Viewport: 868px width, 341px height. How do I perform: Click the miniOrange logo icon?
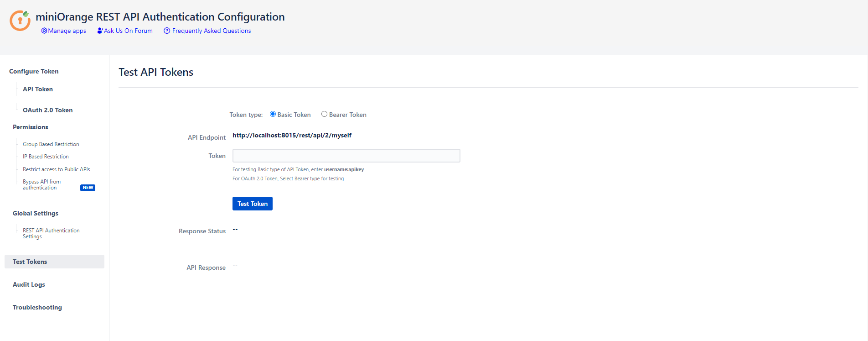(20, 21)
